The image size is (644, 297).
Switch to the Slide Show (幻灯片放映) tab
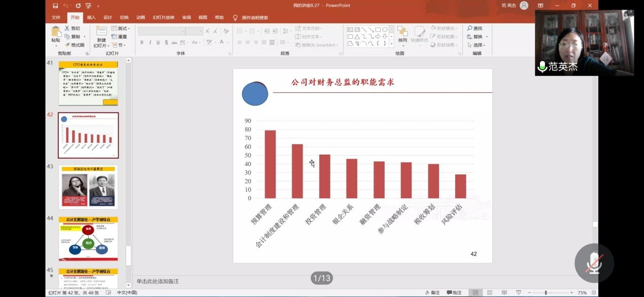(x=163, y=18)
